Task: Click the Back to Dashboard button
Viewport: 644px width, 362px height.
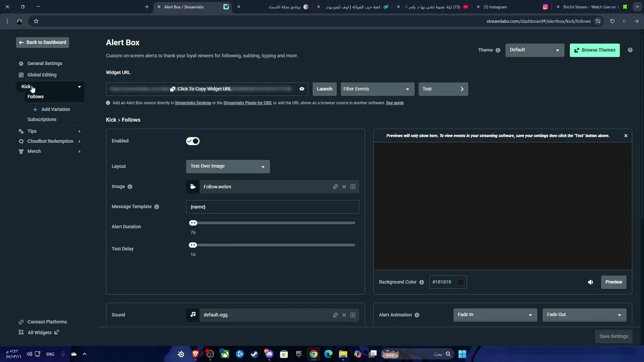Action: 43,42
